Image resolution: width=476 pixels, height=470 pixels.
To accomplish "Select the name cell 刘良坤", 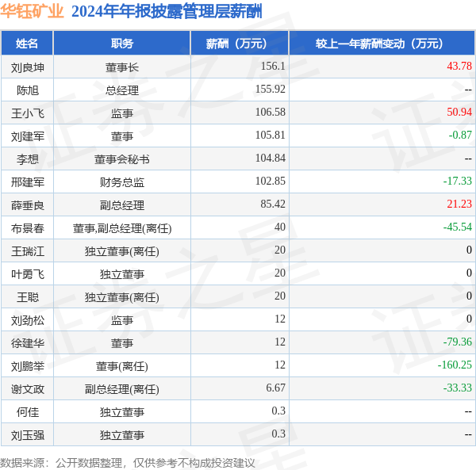I will click(x=28, y=67).
